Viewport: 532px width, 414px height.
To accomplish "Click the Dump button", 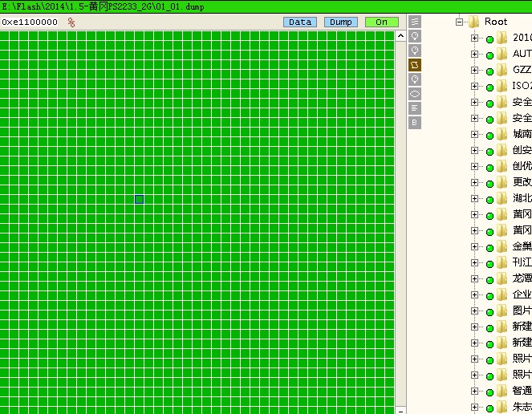I will [341, 22].
